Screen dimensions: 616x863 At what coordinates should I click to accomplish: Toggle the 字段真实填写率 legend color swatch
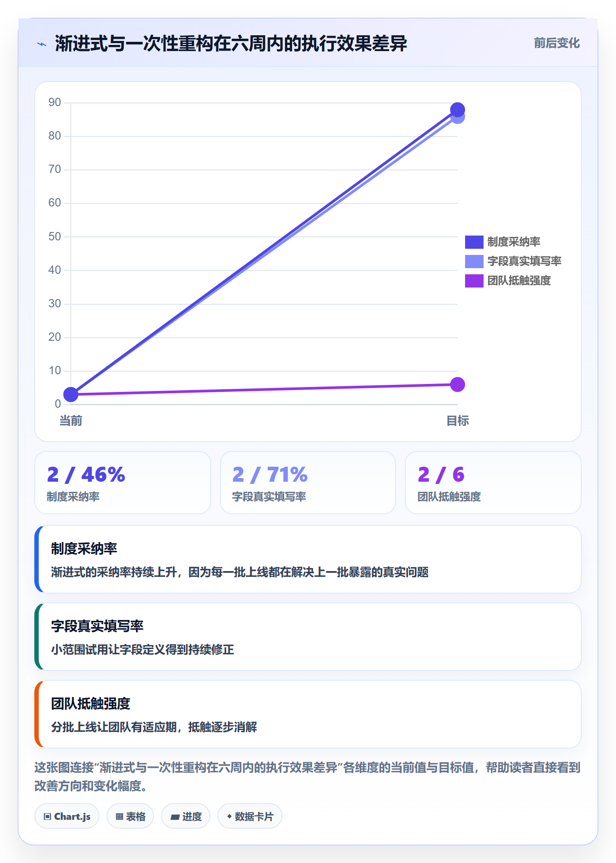pyautogui.click(x=474, y=262)
